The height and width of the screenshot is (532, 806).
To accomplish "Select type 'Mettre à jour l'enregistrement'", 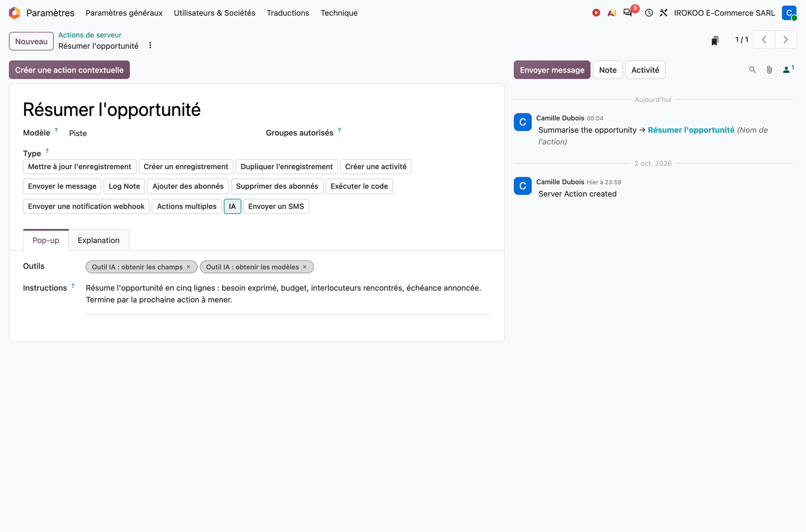I will (80, 167).
